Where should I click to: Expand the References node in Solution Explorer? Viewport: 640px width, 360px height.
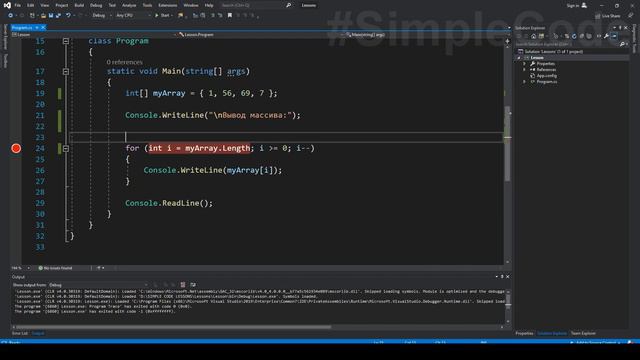[524, 70]
